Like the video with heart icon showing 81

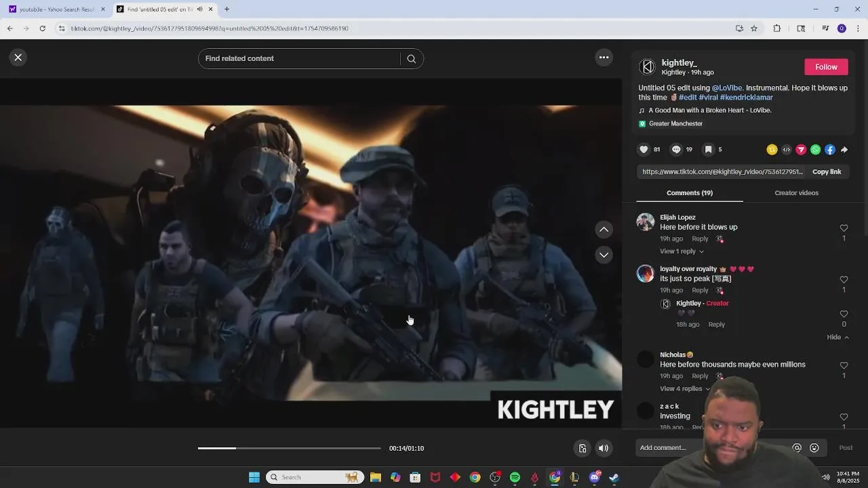(644, 150)
